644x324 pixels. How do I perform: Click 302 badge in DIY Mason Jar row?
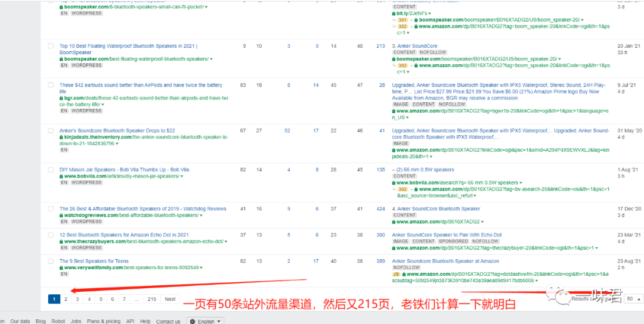(x=402, y=189)
